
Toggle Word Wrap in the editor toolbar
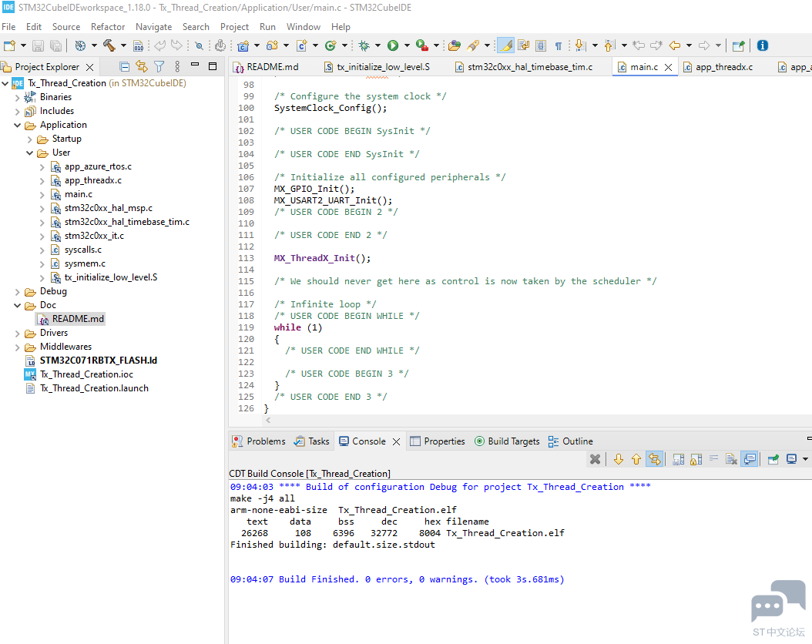click(524, 45)
